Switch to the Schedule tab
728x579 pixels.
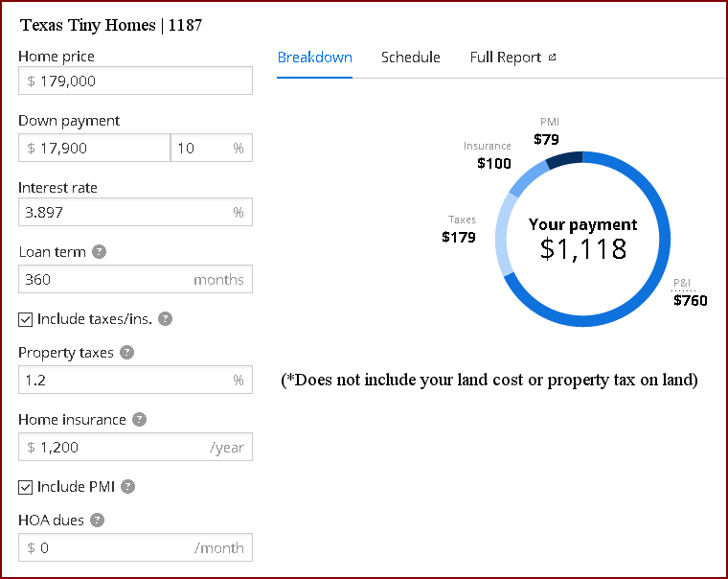(x=411, y=58)
